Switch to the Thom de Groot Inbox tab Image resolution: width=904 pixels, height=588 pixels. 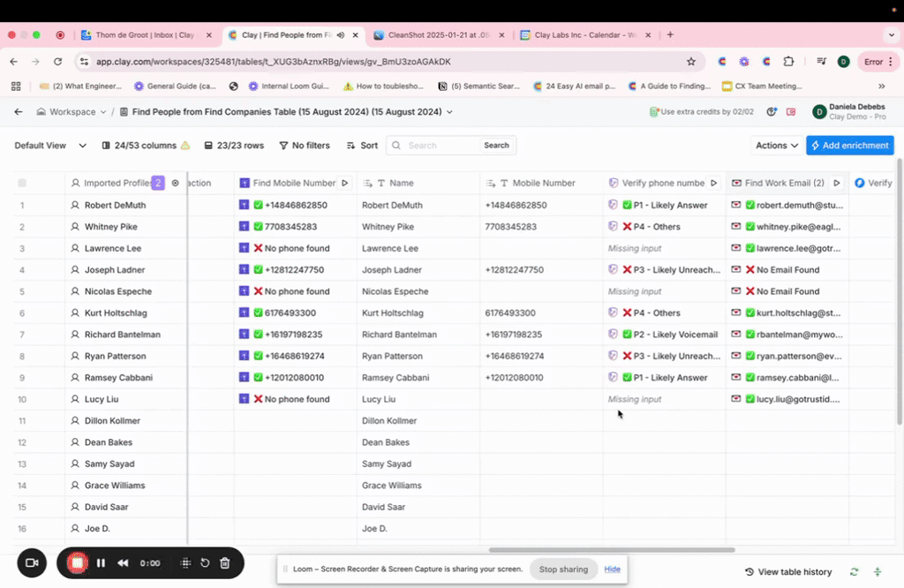point(145,35)
